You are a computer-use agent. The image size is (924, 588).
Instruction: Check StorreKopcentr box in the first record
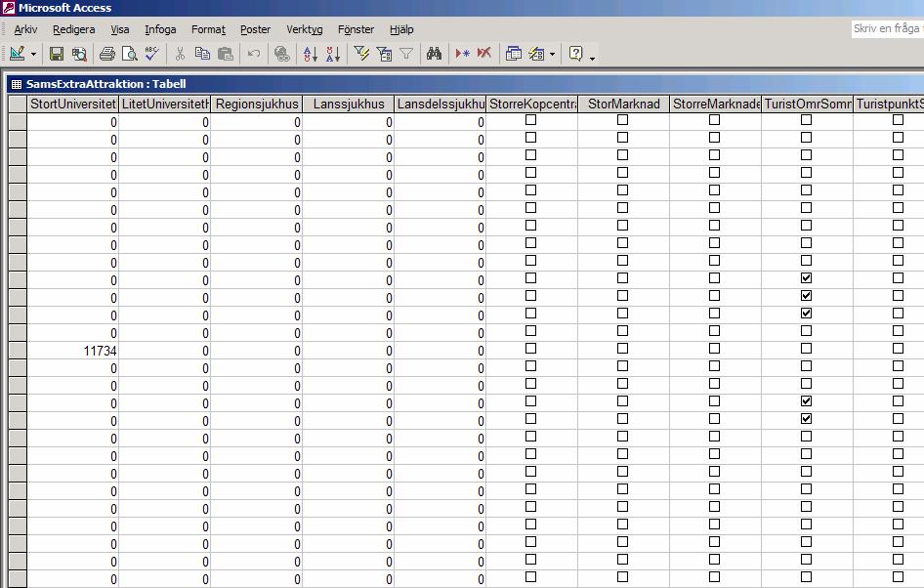531,119
